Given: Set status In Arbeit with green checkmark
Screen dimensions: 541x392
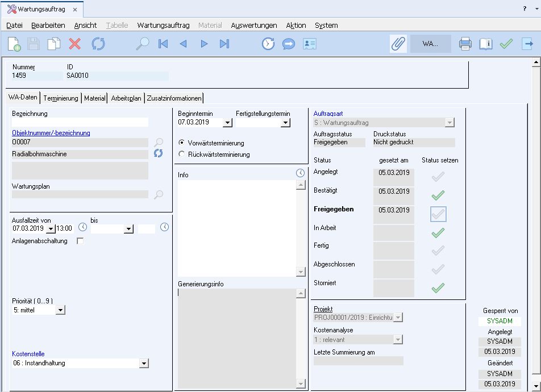Looking at the screenshot, I should click(x=438, y=232).
